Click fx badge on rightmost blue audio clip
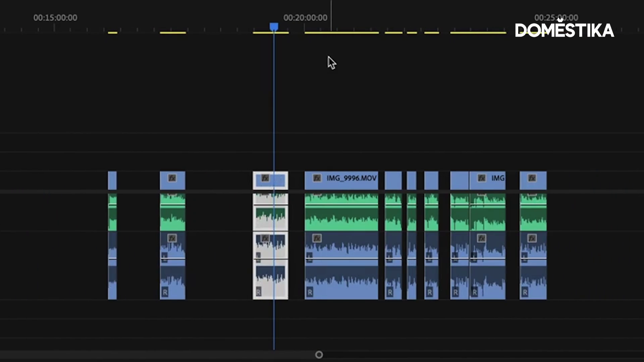Viewport: 644px width, 362px height. [532, 238]
